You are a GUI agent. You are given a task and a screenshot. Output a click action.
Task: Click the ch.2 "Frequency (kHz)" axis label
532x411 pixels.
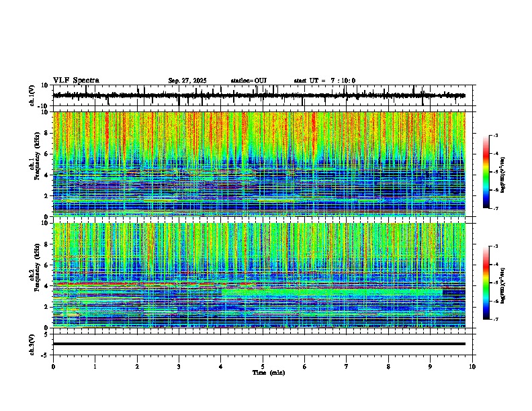point(37,267)
